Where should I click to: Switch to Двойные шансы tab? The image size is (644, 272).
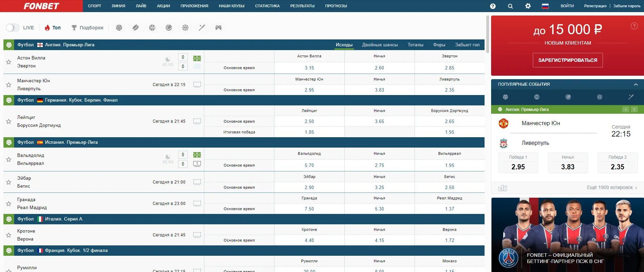tap(380, 45)
